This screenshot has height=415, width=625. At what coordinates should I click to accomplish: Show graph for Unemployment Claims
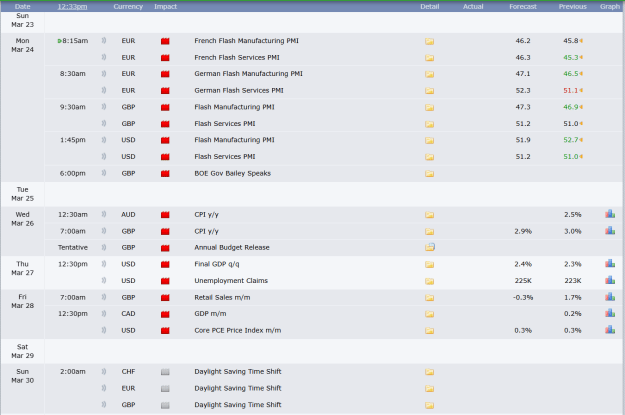pos(610,280)
